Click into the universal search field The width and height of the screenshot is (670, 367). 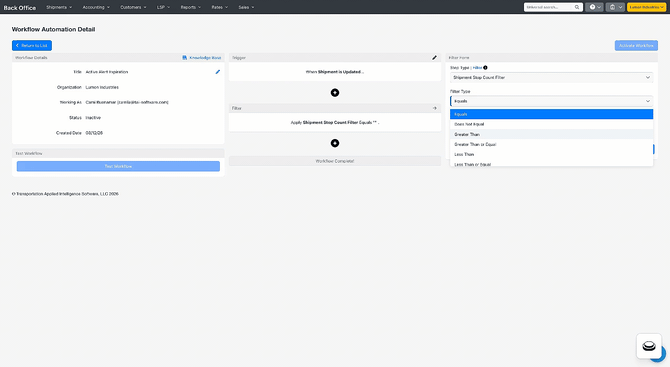(549, 7)
